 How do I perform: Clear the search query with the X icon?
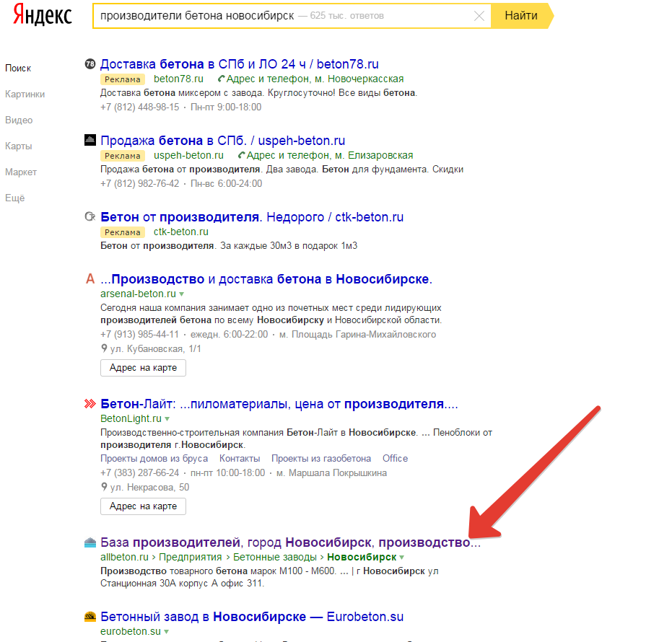pyautogui.click(x=479, y=17)
